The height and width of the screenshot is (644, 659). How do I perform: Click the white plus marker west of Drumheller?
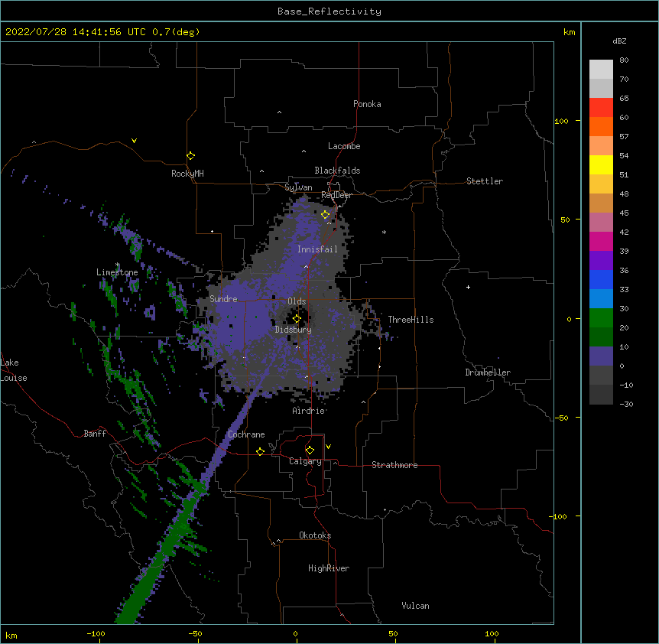(468, 287)
